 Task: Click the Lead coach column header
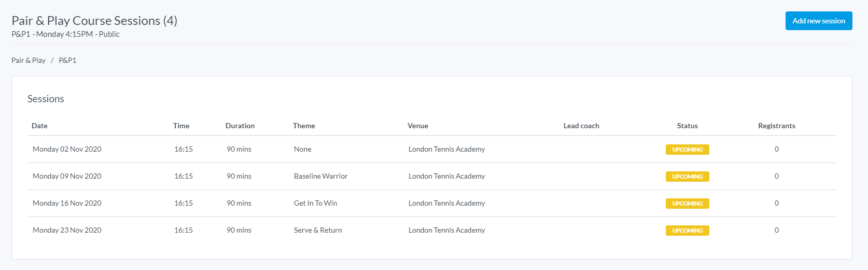pos(581,126)
